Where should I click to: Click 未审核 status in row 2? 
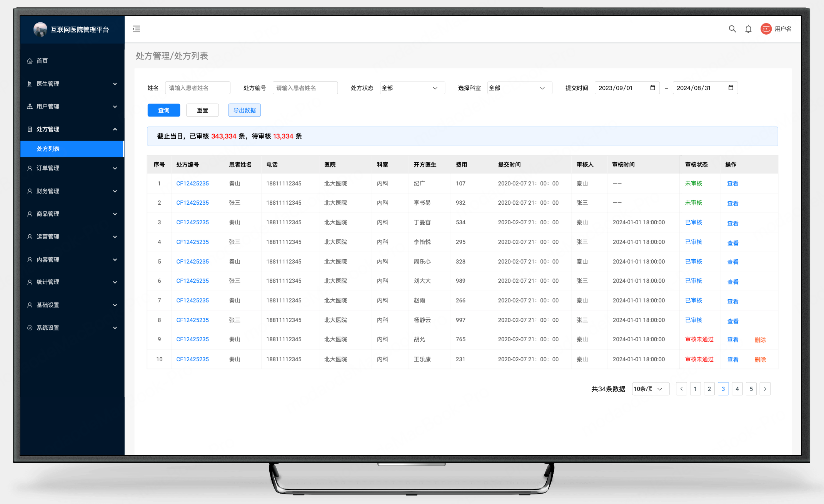click(694, 203)
